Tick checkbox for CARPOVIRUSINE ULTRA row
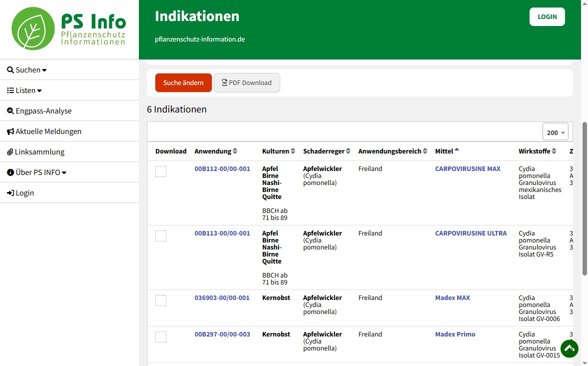This screenshot has width=588, height=366. pyautogui.click(x=161, y=236)
